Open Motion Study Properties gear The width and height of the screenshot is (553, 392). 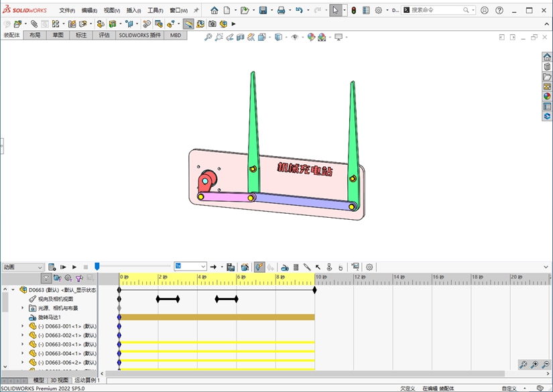[x=369, y=267]
